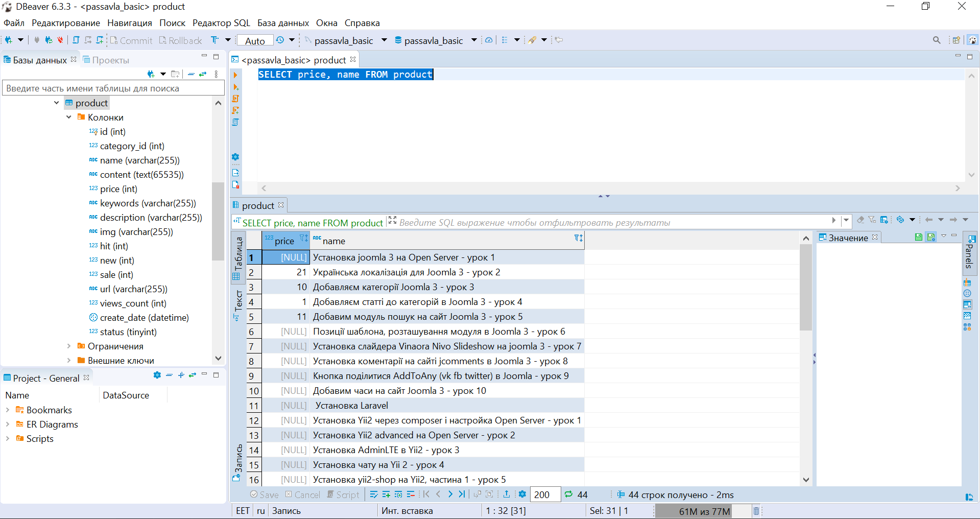Click the Script button in the results toolbar
The height and width of the screenshot is (519, 980).
coord(343,494)
